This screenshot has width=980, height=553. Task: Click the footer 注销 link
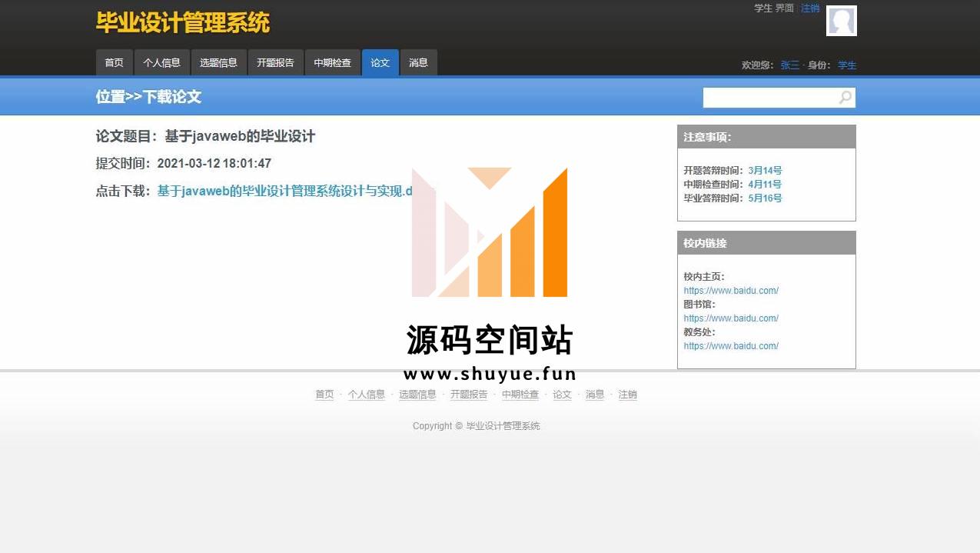(x=628, y=395)
